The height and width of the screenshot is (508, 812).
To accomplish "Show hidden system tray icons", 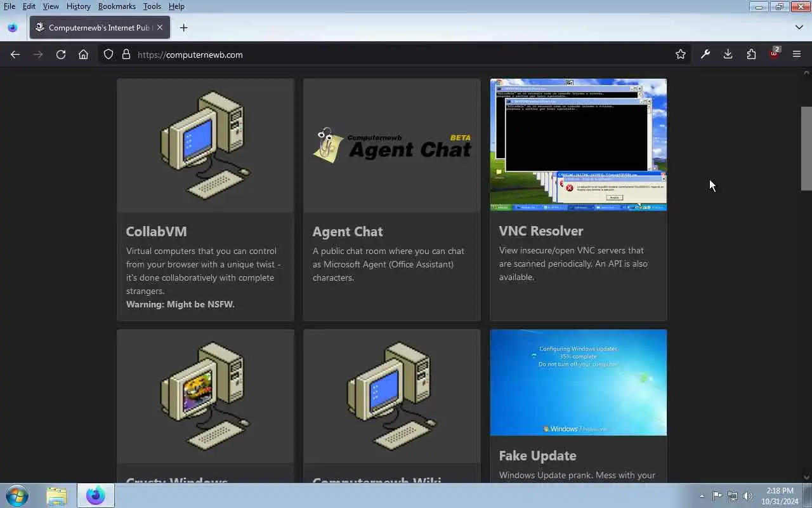I will click(x=702, y=496).
